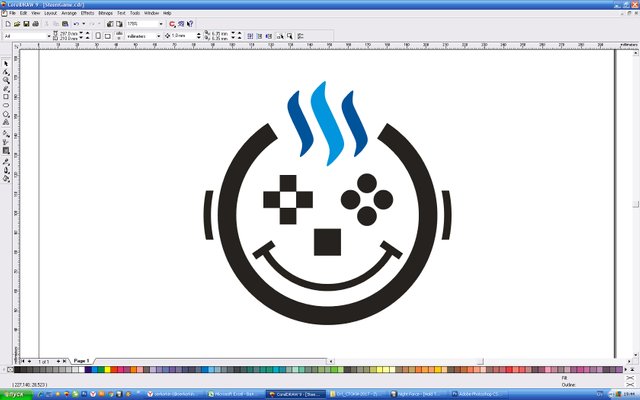The height and width of the screenshot is (400, 640).
Task: Set page orientation to Portrait
Action: coord(98,36)
